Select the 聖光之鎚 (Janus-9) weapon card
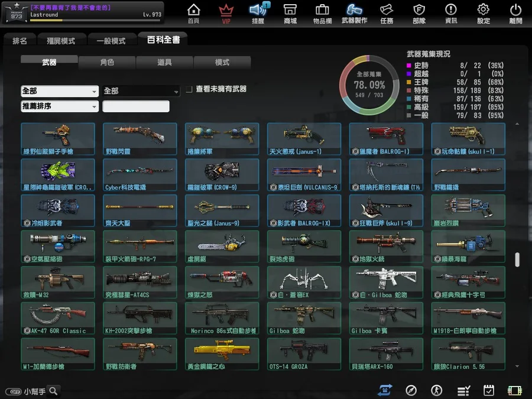The height and width of the screenshot is (399, 532). pyautogui.click(x=222, y=210)
